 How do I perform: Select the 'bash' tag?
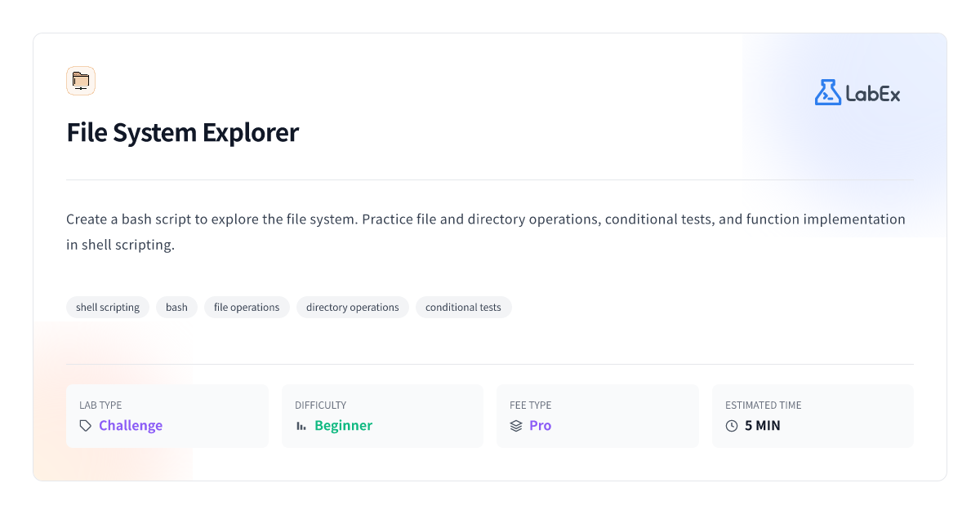pyautogui.click(x=176, y=308)
